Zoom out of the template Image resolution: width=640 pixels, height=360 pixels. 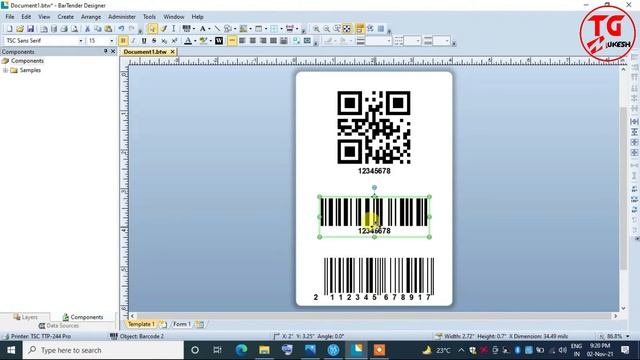coord(327,29)
